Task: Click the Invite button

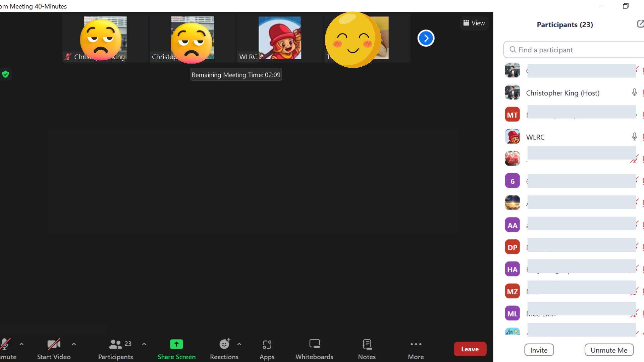Action: pyautogui.click(x=539, y=350)
